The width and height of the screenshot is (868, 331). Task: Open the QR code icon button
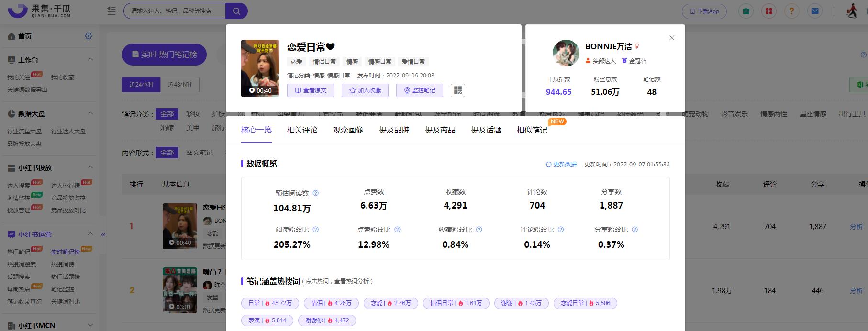(458, 90)
